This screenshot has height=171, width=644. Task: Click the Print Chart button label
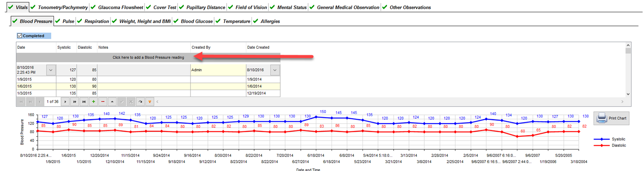coord(617,118)
